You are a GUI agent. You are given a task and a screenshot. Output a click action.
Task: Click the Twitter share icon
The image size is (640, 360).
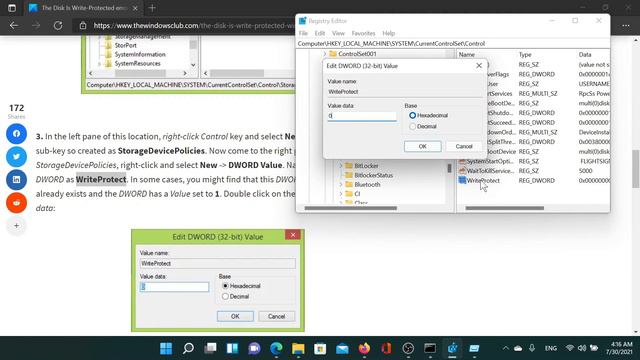16,157
